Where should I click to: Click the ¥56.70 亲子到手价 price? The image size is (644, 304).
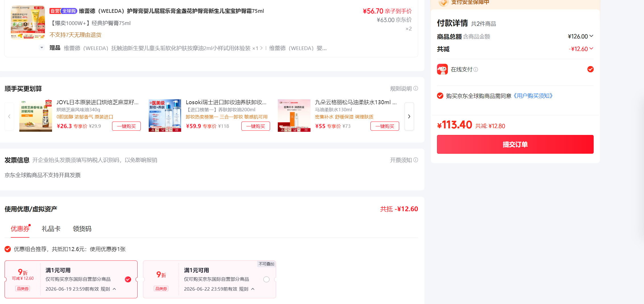click(387, 11)
